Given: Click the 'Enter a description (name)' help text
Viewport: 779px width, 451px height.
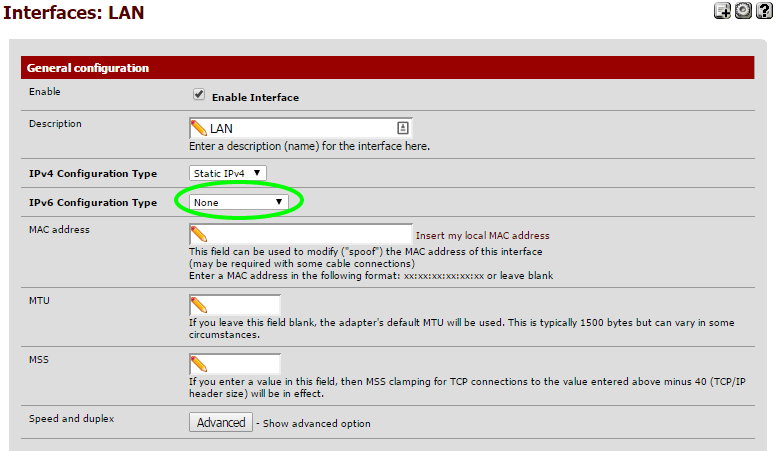Looking at the screenshot, I should (310, 146).
